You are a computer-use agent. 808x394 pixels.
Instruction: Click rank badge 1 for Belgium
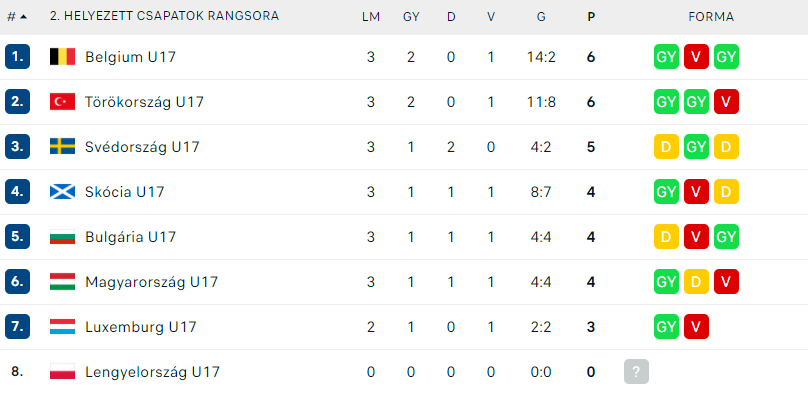click(18, 57)
